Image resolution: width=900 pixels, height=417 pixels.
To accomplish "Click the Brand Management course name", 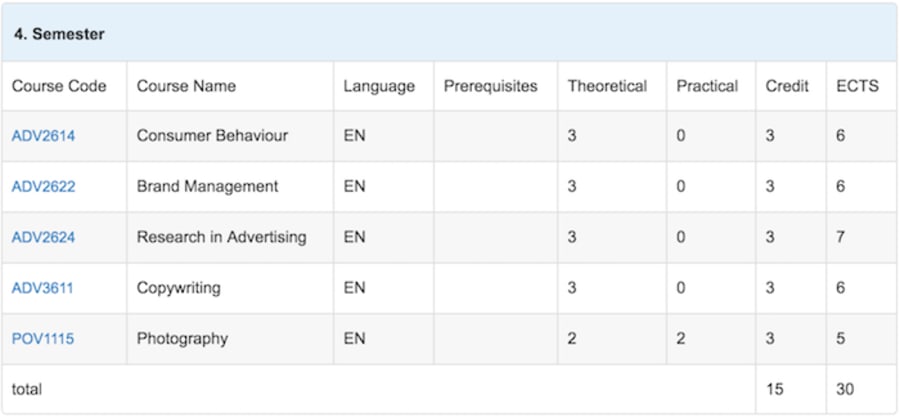I will click(207, 186).
